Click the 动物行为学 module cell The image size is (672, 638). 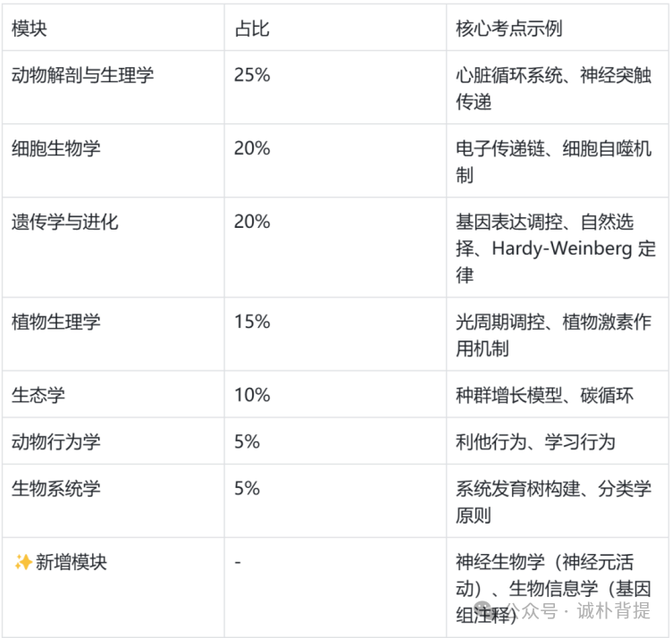tap(55, 441)
